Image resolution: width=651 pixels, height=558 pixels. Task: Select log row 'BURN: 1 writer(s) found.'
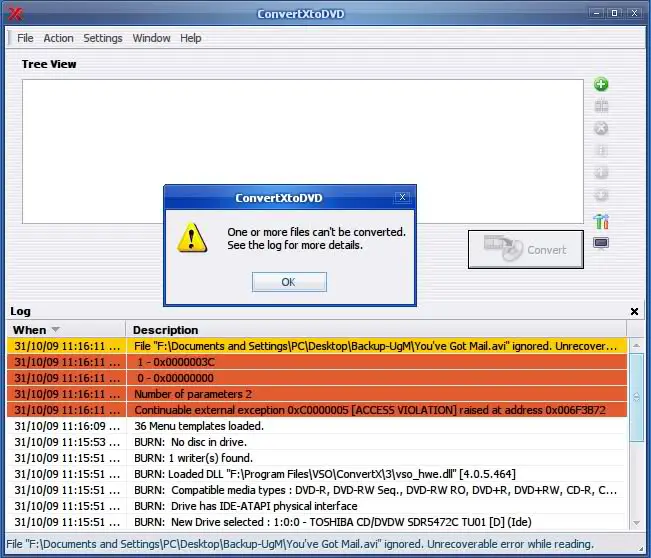coord(317,458)
